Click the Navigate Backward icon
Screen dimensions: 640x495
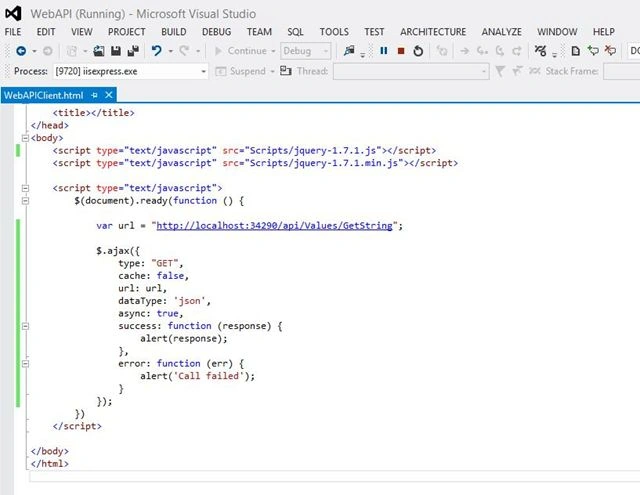pos(21,51)
